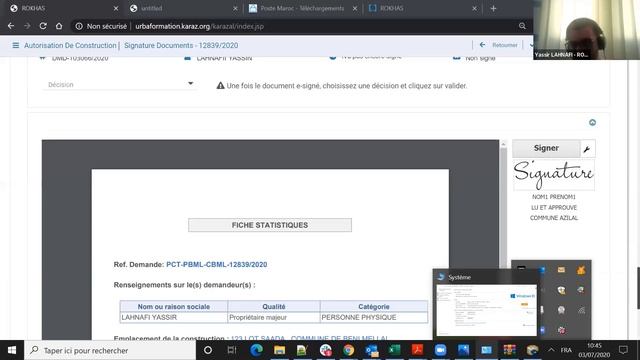Open Zoom from the taskbar

[x=440, y=350]
